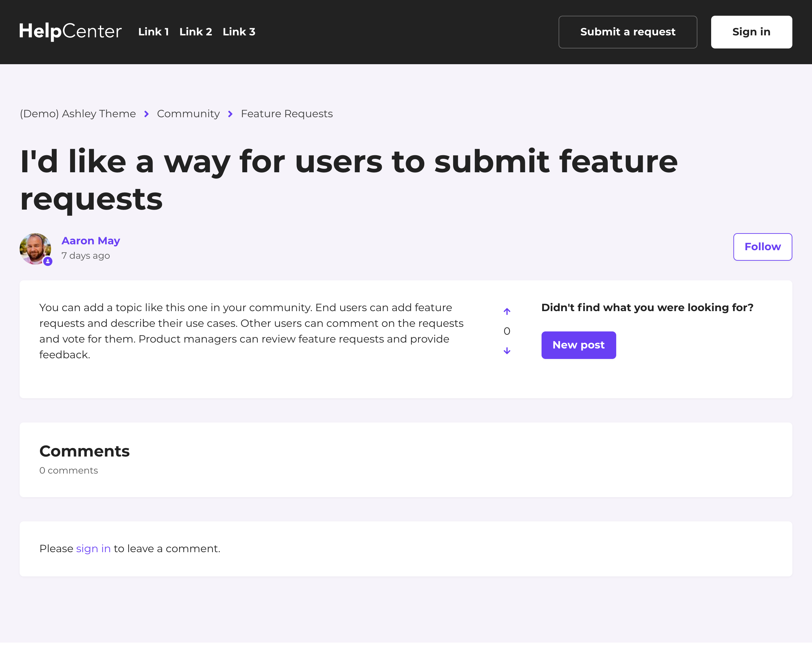
Task: Create a New post
Action: (578, 345)
